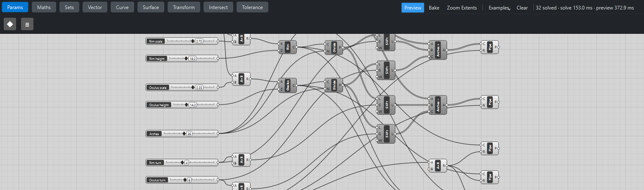This screenshot has height=190, width=644.
Task: Toggle the Preview mode button
Action: 413,8
